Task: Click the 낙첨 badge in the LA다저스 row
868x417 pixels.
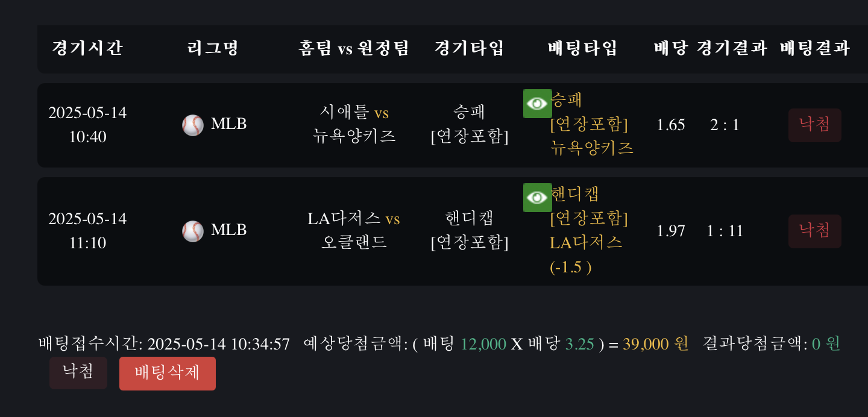Action: (814, 231)
